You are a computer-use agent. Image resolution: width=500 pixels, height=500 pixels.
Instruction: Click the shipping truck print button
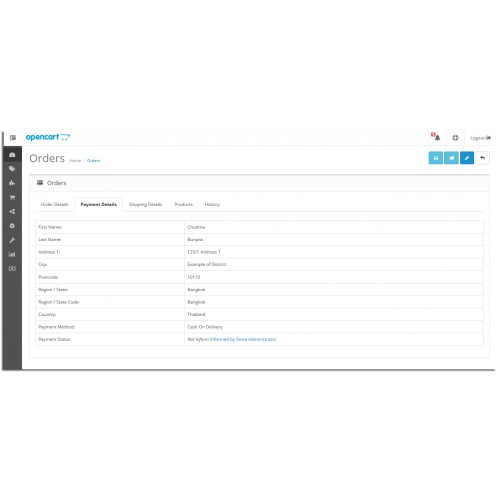coord(451,158)
